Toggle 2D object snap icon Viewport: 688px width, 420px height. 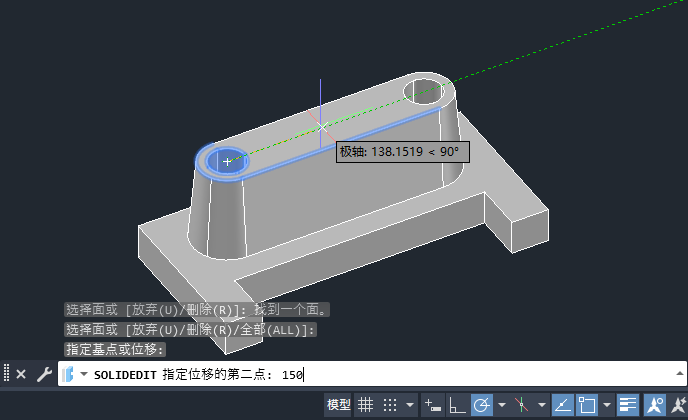point(587,405)
